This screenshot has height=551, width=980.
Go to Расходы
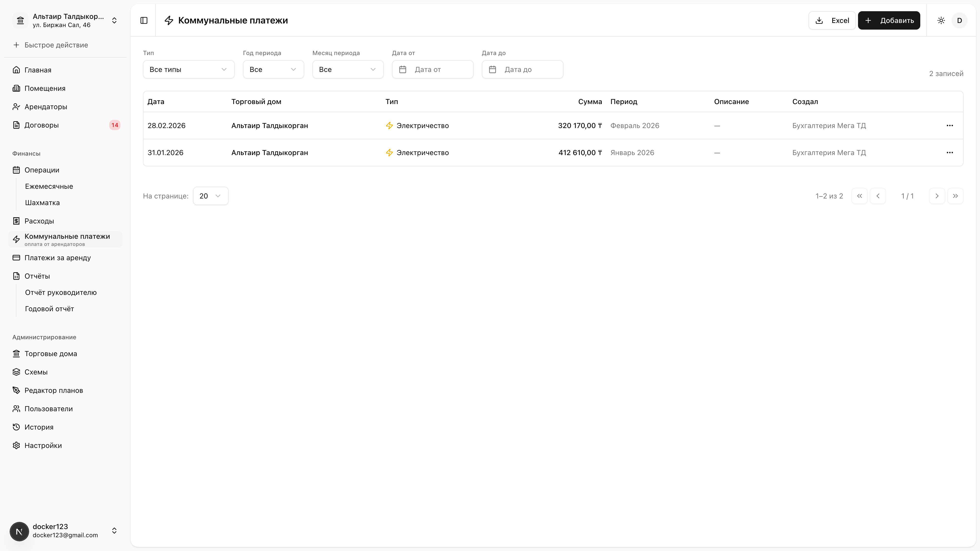pyautogui.click(x=65, y=221)
